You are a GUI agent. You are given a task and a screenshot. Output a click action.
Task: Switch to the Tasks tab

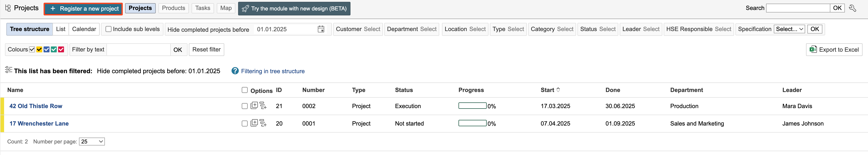click(202, 8)
